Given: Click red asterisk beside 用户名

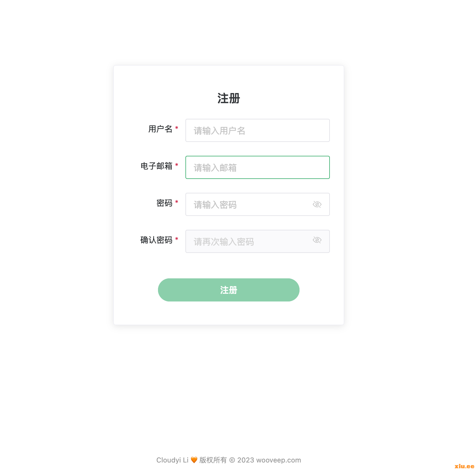Looking at the screenshot, I should pyautogui.click(x=177, y=128).
